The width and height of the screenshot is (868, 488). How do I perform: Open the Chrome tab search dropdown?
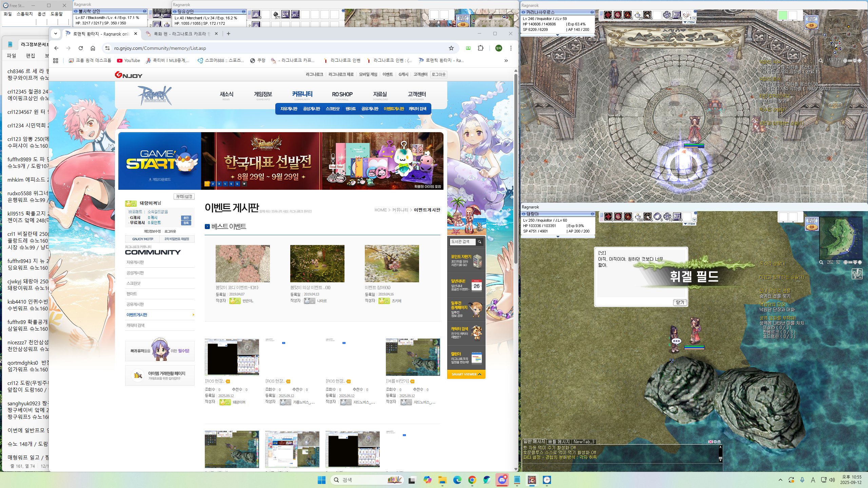[x=56, y=34]
